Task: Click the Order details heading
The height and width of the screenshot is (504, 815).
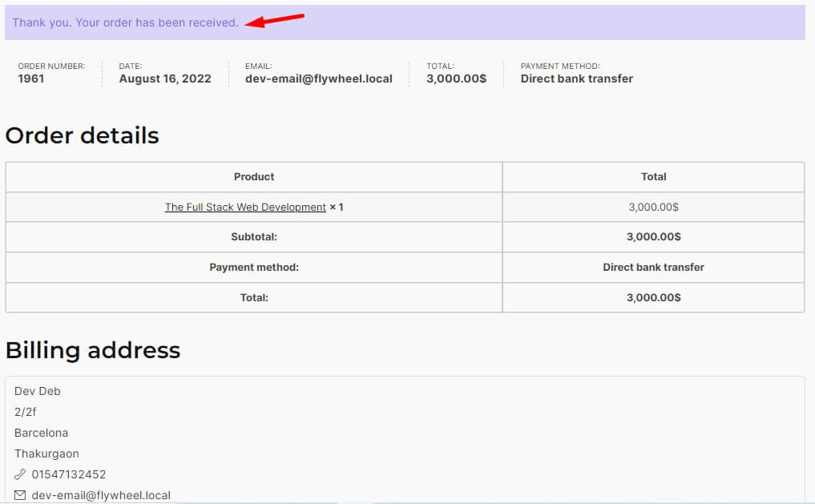Action: click(x=82, y=135)
